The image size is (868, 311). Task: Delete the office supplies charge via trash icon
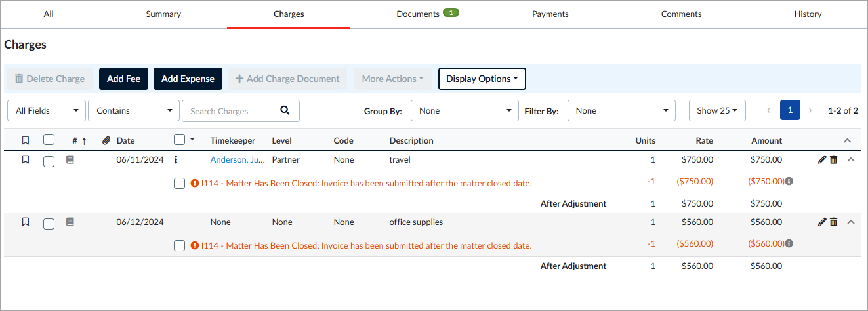tap(834, 222)
